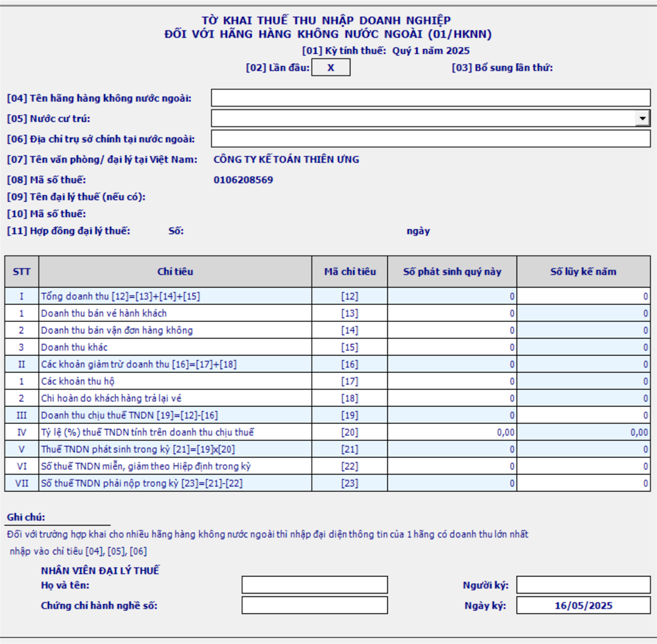Open the Nước cư trú dropdown arrow
The width and height of the screenshot is (657, 644).
pos(642,118)
